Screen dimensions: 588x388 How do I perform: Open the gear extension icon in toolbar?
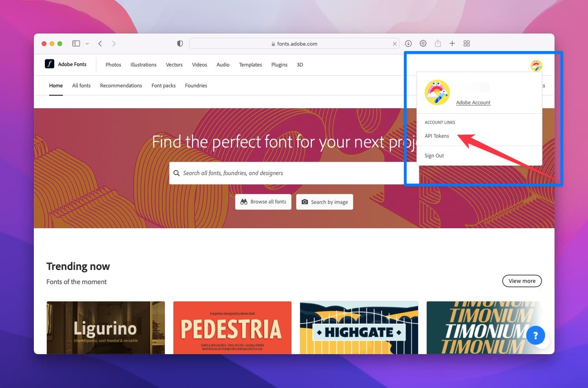tap(423, 44)
